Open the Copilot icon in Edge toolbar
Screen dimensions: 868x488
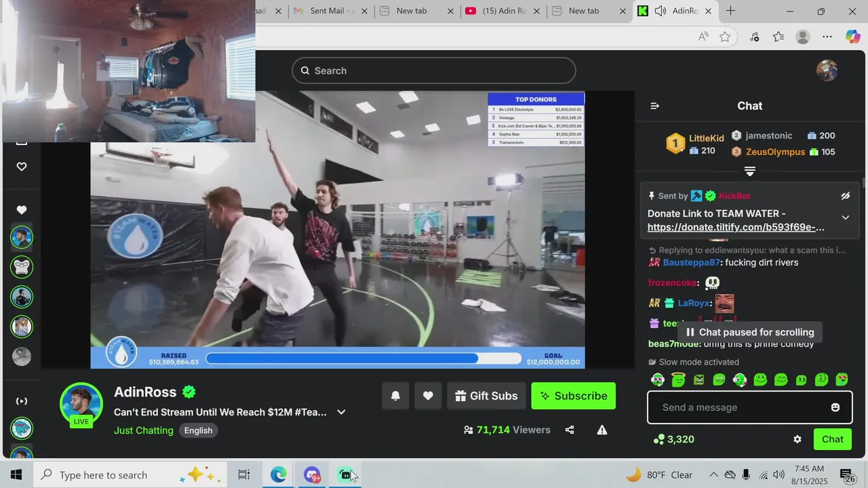(852, 37)
